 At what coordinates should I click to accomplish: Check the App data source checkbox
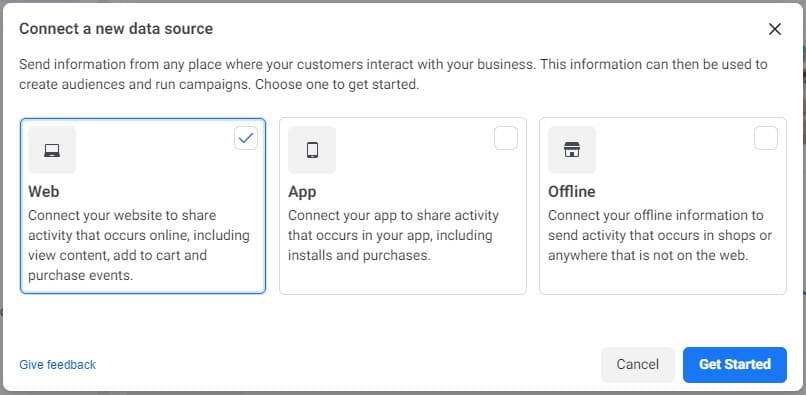506,138
